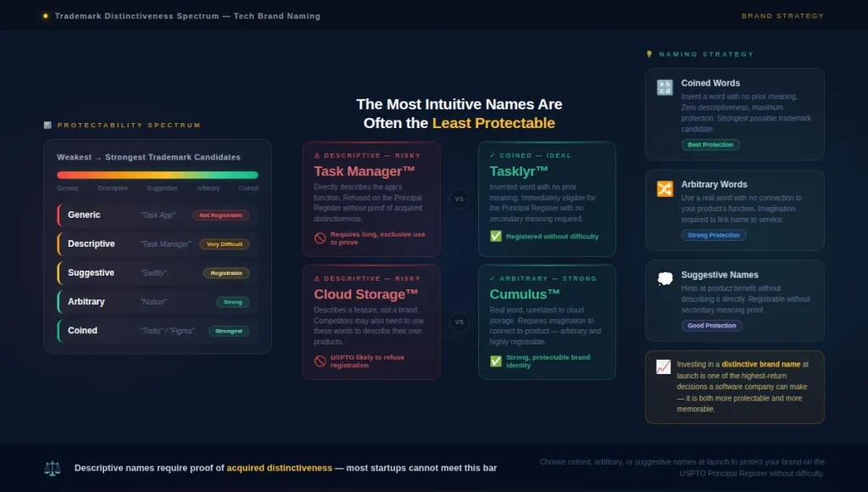Click the rising chart icon in callout
The image size is (868, 492).
(x=663, y=366)
